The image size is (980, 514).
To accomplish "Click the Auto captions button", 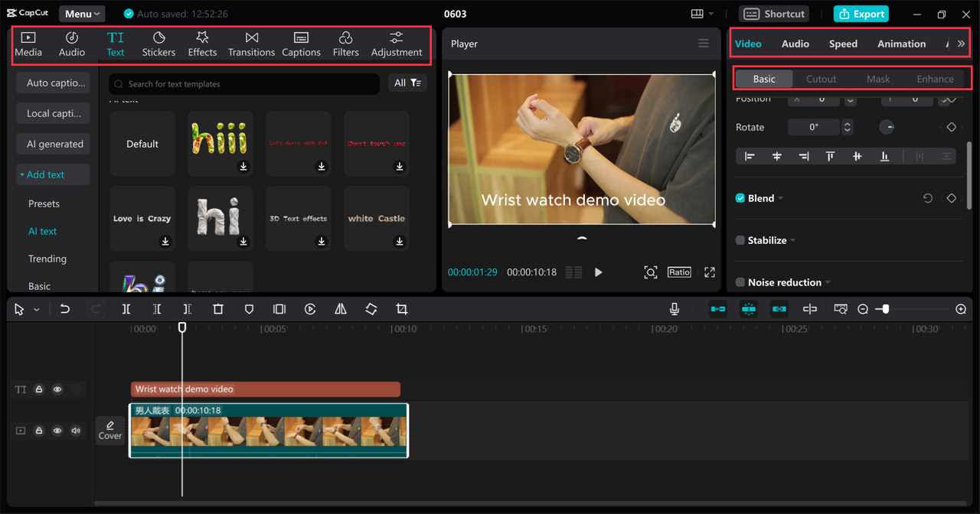I will coord(53,83).
